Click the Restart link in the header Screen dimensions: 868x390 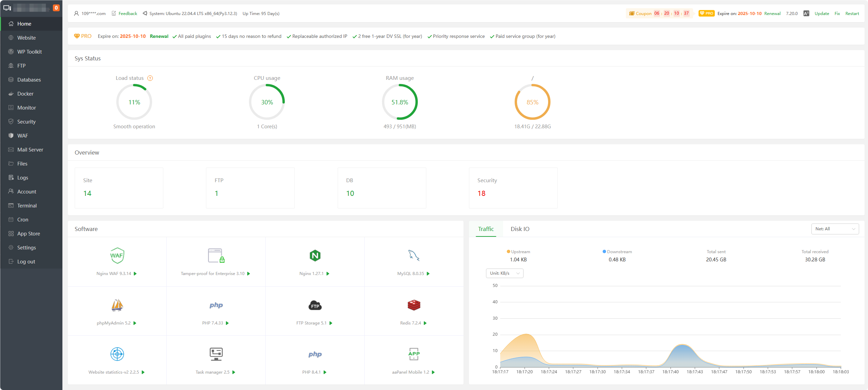pos(852,14)
